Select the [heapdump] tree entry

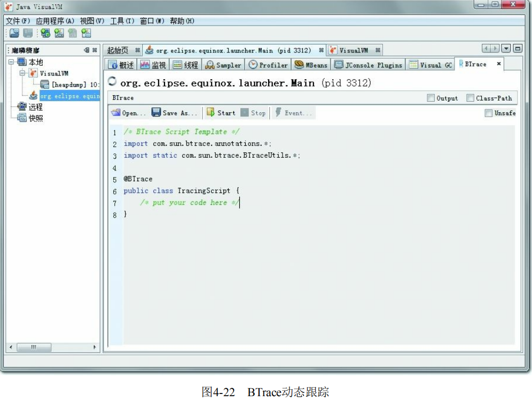(75, 85)
